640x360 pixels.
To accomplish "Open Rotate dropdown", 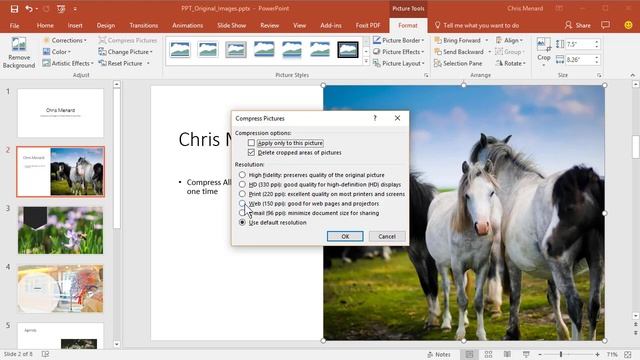I will tap(511, 63).
